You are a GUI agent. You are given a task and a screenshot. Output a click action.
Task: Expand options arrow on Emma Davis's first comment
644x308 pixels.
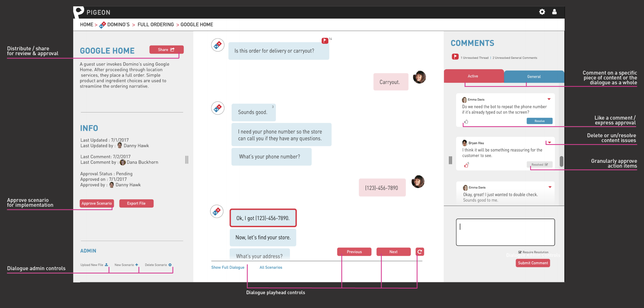click(x=549, y=99)
